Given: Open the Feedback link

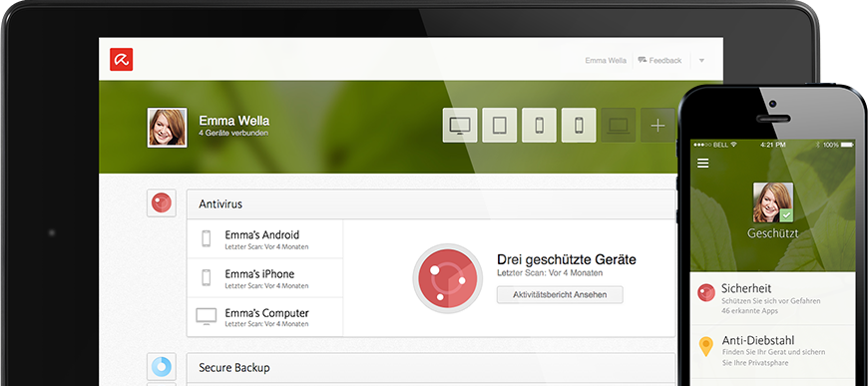Looking at the screenshot, I should pos(659,61).
